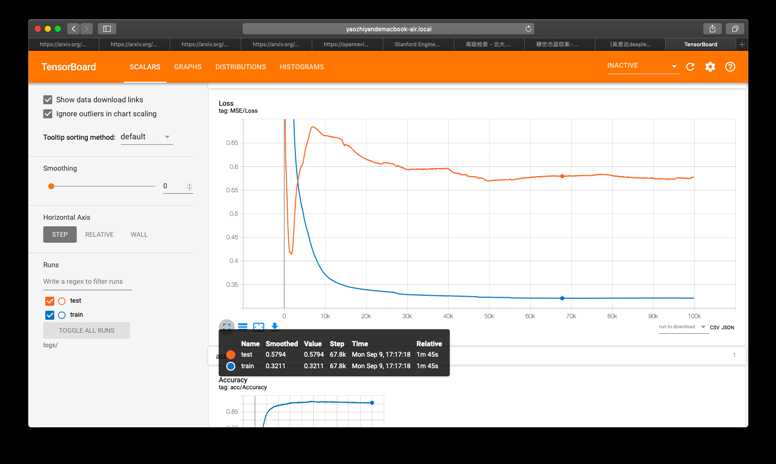Open TensorBoard settings gear

pyautogui.click(x=710, y=67)
